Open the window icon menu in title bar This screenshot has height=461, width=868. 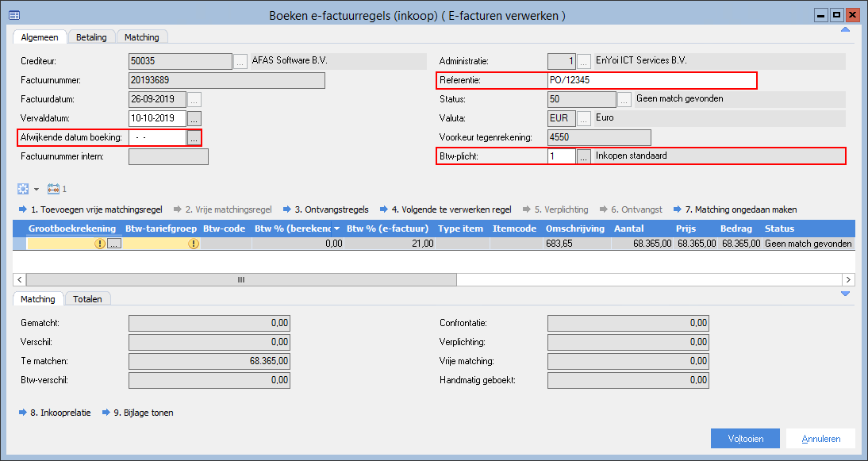point(14,16)
